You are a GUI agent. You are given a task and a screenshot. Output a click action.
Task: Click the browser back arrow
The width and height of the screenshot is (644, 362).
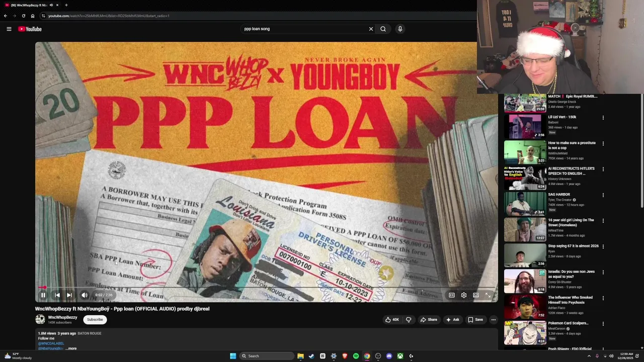coord(6,16)
